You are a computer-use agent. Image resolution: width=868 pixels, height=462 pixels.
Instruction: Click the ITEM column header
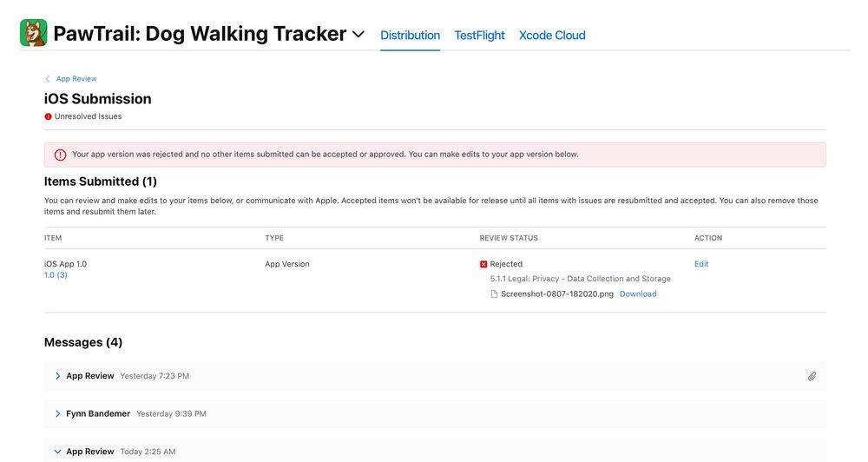(53, 238)
